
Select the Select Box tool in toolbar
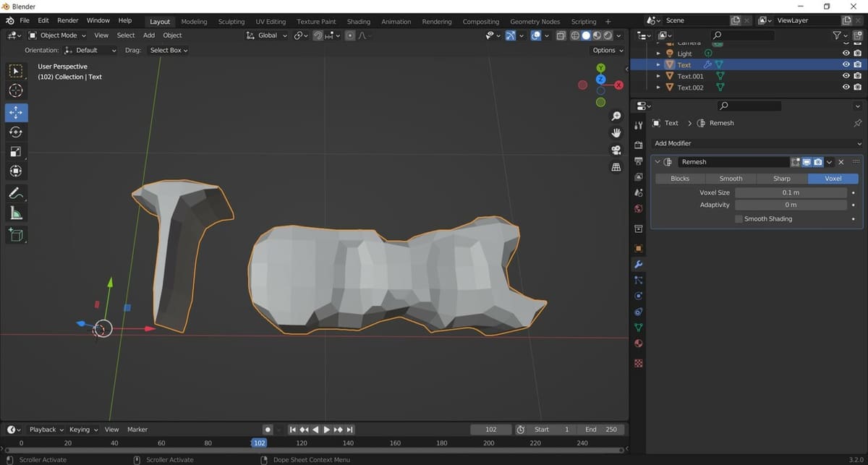coord(16,71)
